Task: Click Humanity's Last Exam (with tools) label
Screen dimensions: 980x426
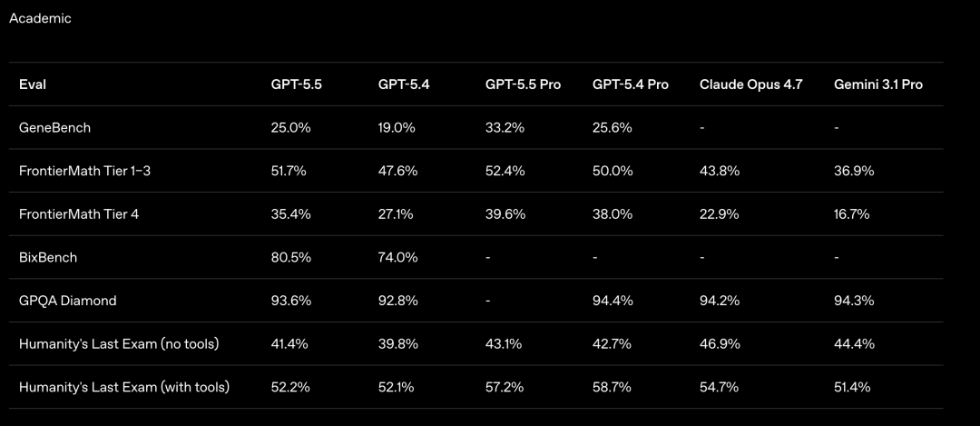Action: coord(123,387)
